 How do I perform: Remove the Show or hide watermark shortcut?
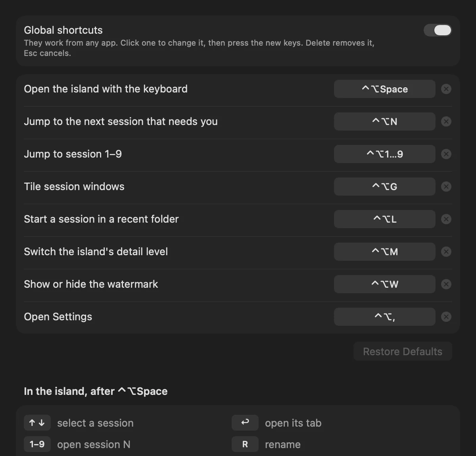click(446, 284)
